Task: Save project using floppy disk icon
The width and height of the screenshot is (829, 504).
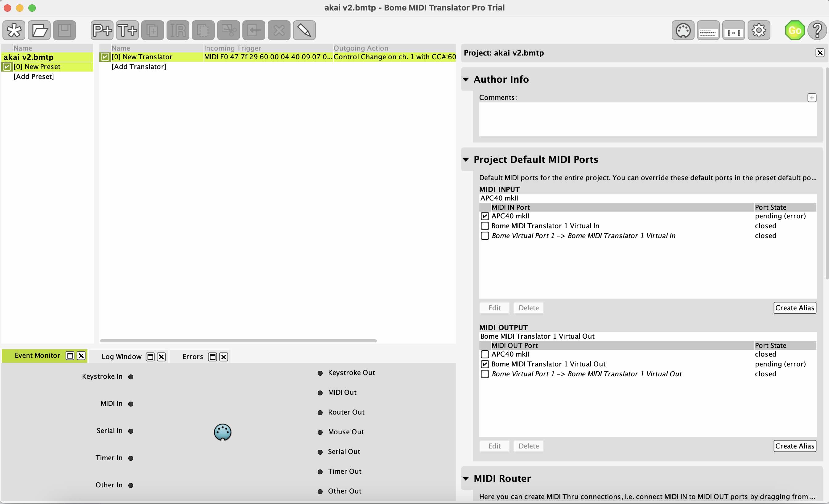Action: tap(64, 30)
